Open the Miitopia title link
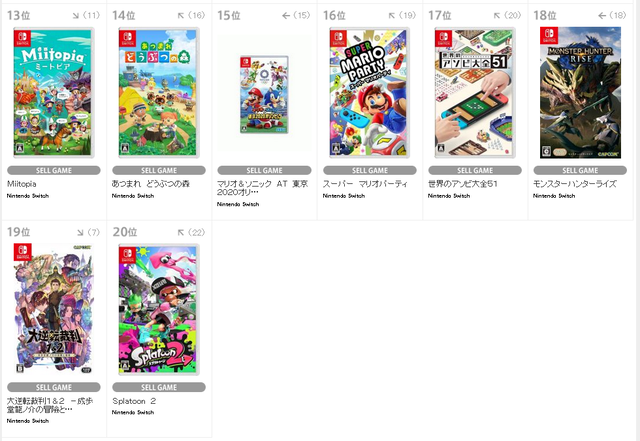 pyautogui.click(x=22, y=184)
